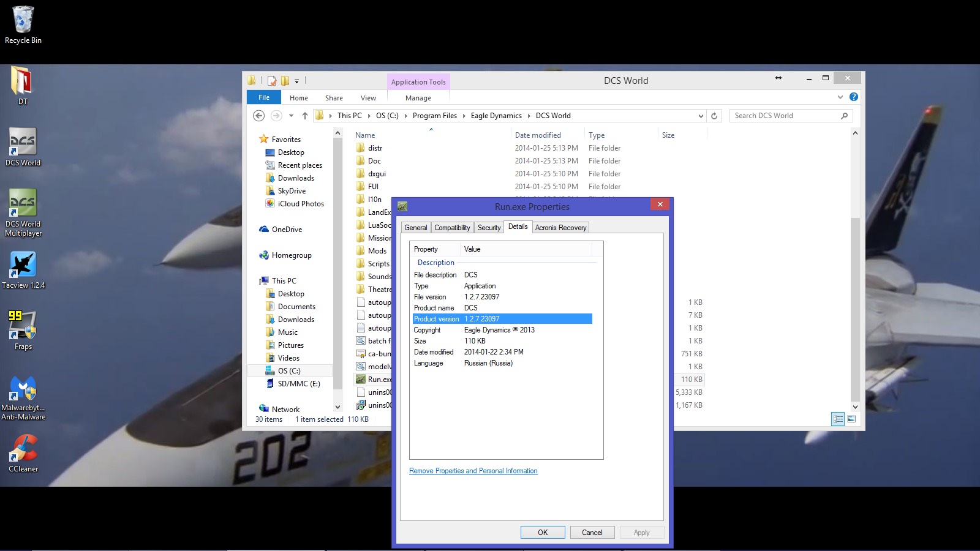Open the recent locations dropdown arrow
The width and height of the screenshot is (980, 551).
point(291,116)
